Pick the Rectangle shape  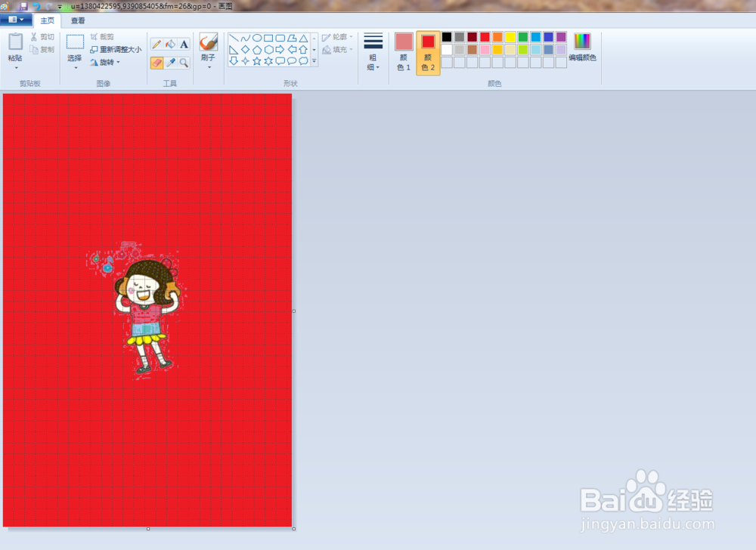tap(268, 38)
